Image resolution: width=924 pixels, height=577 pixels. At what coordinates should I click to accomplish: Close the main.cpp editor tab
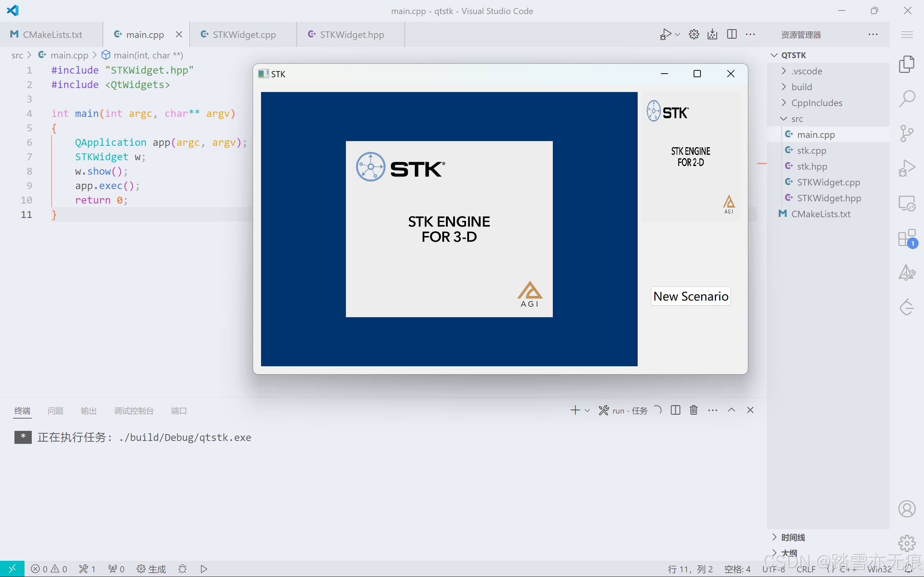tap(179, 34)
